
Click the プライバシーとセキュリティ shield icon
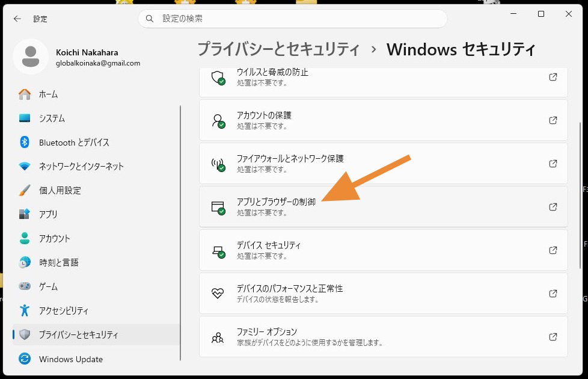pyautogui.click(x=25, y=334)
